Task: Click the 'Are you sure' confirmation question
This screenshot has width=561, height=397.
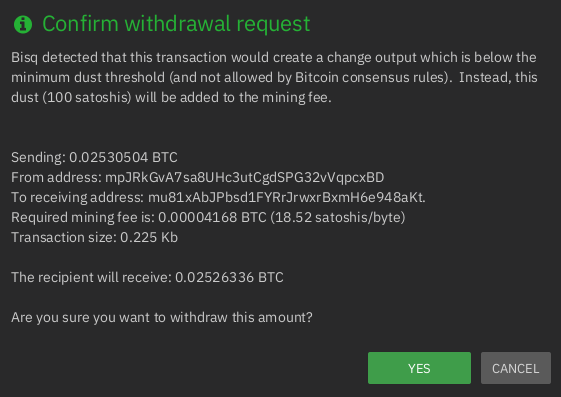Action: [162, 318]
